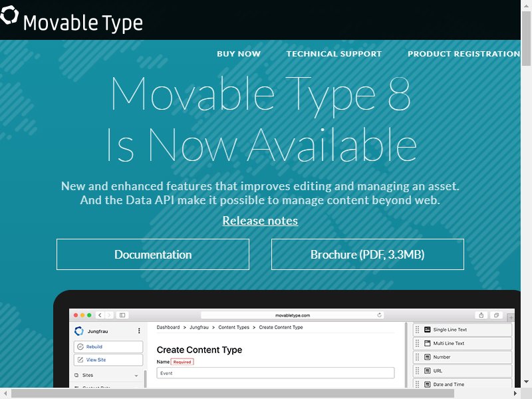The image size is (532, 399).
Task: Click the scroll-down arrow of vertical scrollbar
Action: click(526, 382)
